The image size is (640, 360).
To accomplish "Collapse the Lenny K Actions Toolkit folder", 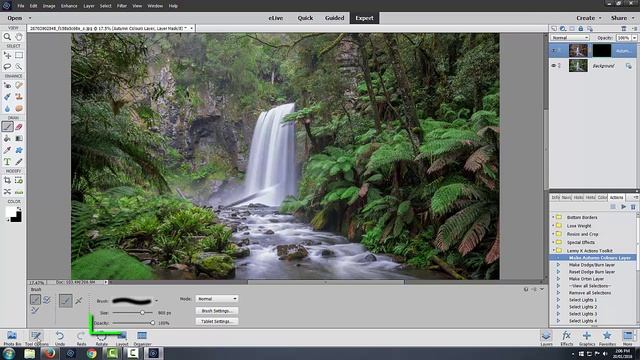I will pos(553,251).
